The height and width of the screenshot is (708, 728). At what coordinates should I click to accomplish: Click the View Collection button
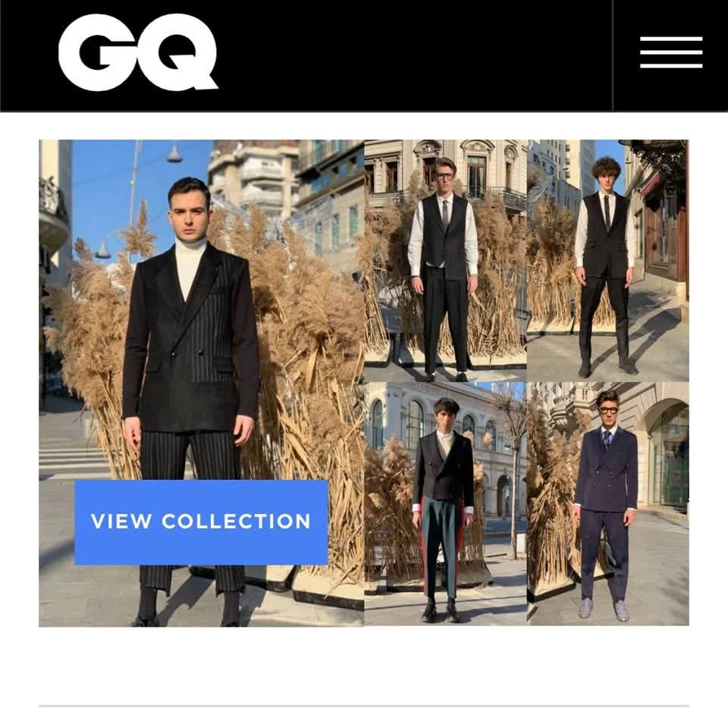(202, 522)
